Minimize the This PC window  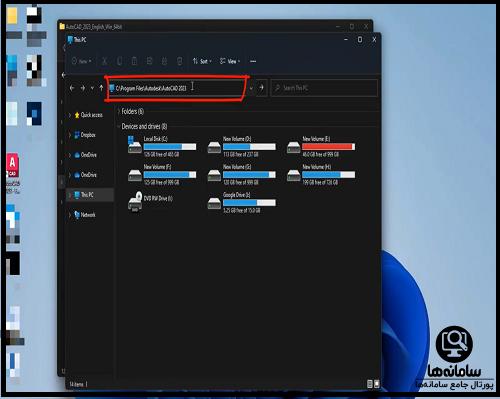point(346,40)
